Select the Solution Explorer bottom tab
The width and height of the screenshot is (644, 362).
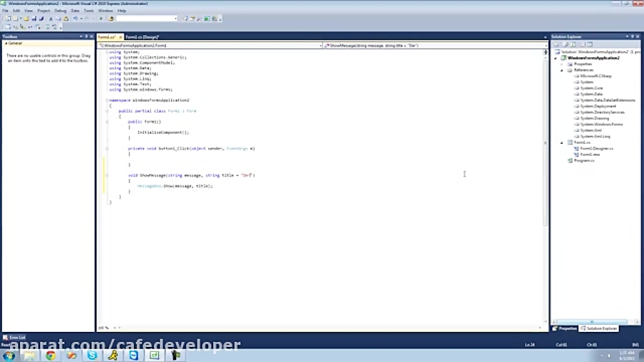tap(599, 328)
